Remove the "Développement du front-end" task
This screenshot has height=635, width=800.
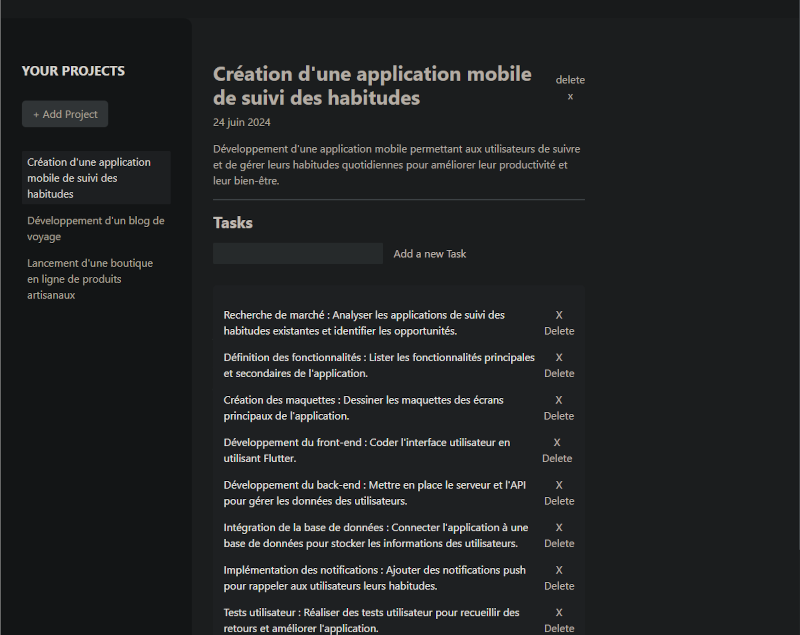click(x=557, y=450)
